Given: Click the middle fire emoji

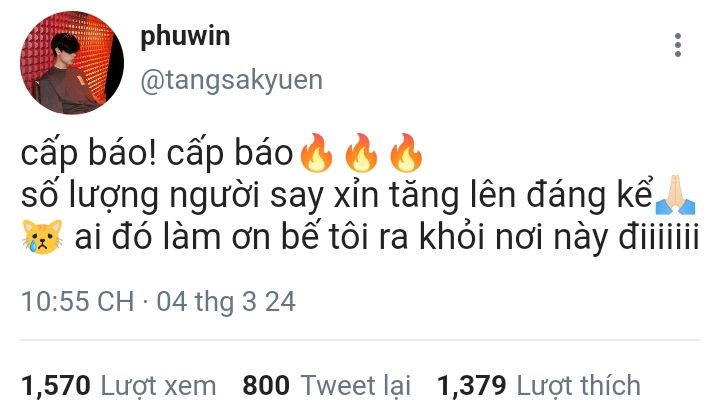Looking at the screenshot, I should [361, 153].
